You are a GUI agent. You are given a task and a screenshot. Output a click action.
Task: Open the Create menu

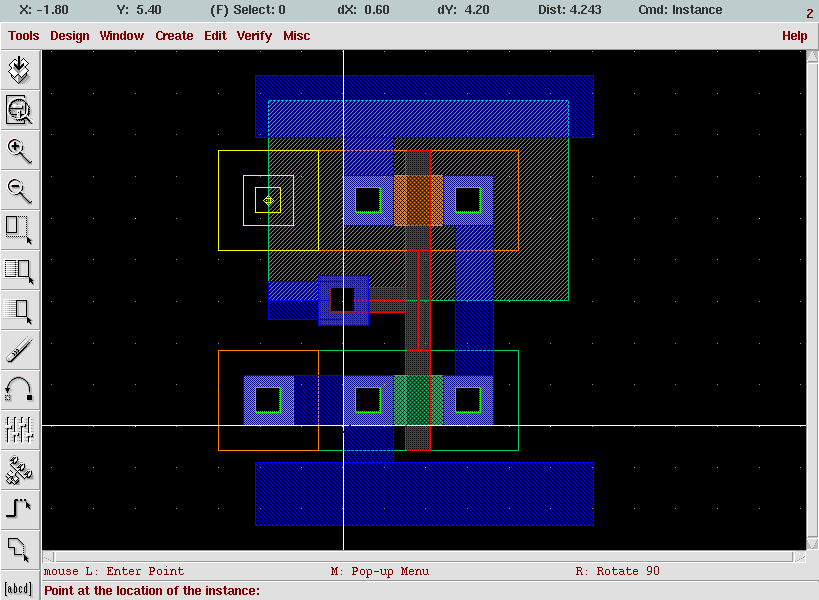click(x=174, y=36)
